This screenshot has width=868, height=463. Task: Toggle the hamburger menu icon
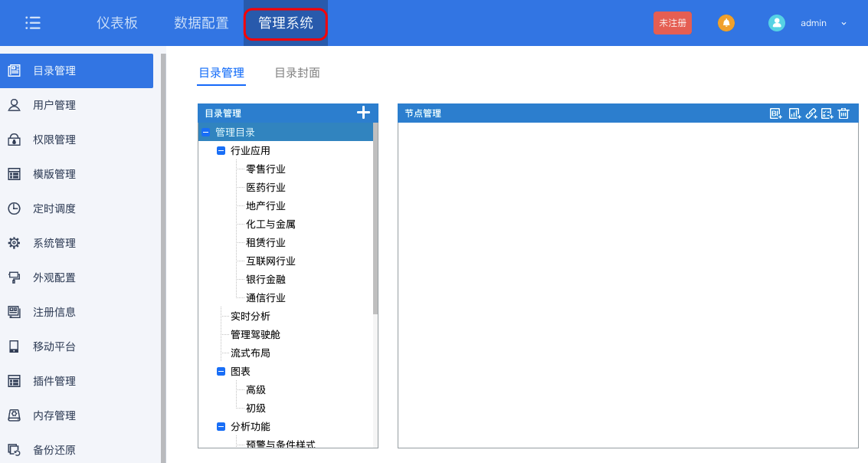point(33,23)
